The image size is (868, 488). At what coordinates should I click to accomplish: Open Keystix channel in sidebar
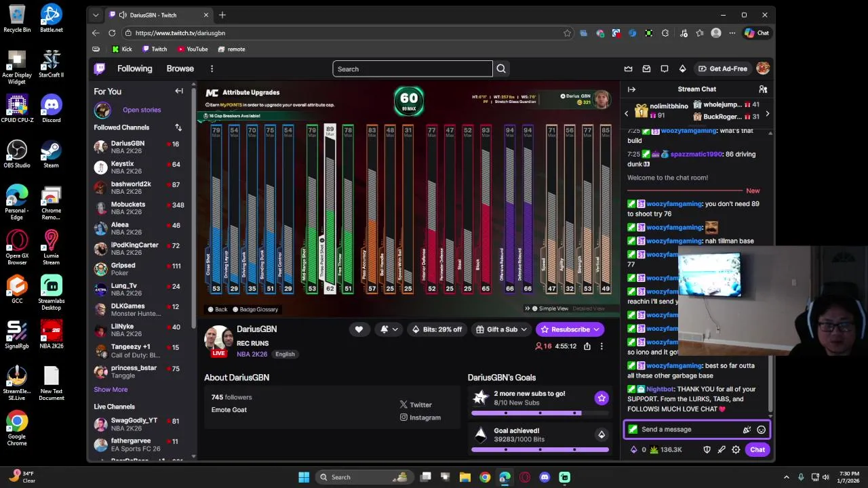[141, 167]
